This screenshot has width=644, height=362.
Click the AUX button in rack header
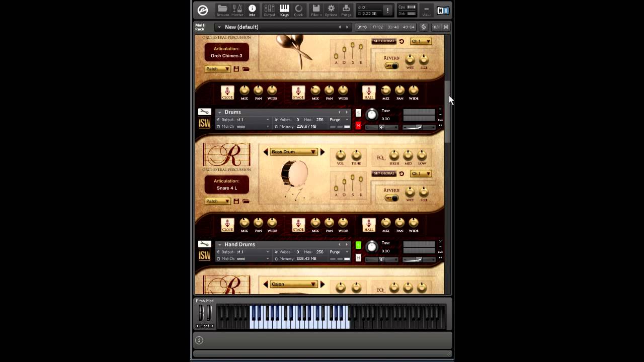(436, 27)
